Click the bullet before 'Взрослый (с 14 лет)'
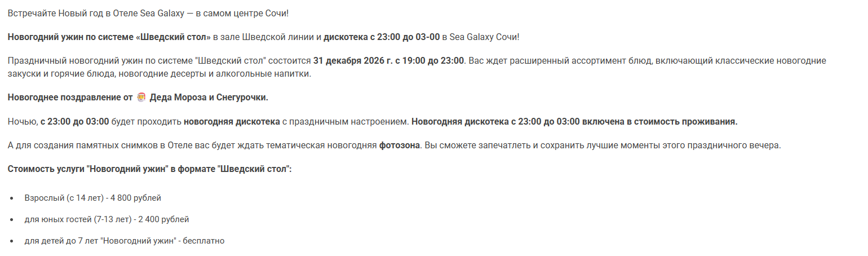Screen dimensions: 868x256 point(12,198)
